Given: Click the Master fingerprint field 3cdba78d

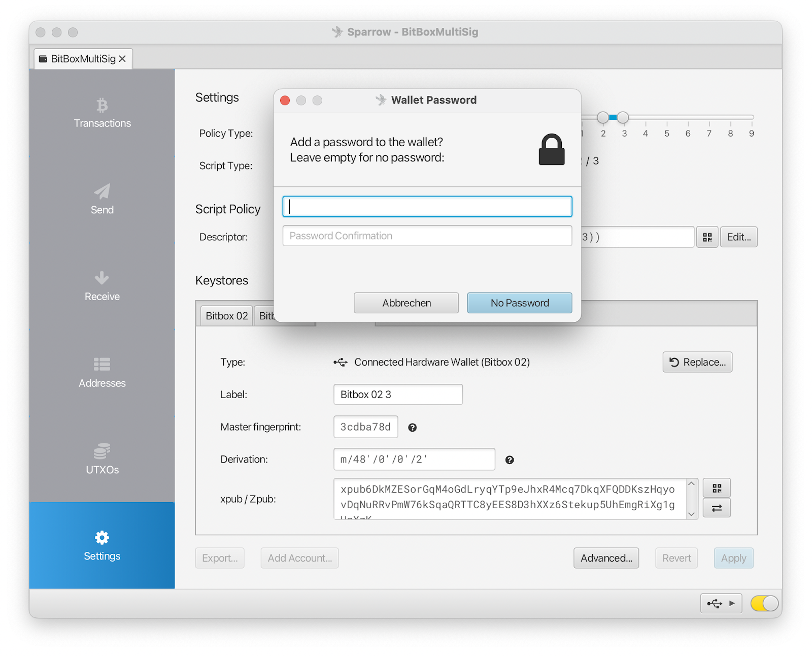Looking at the screenshot, I should [x=365, y=427].
